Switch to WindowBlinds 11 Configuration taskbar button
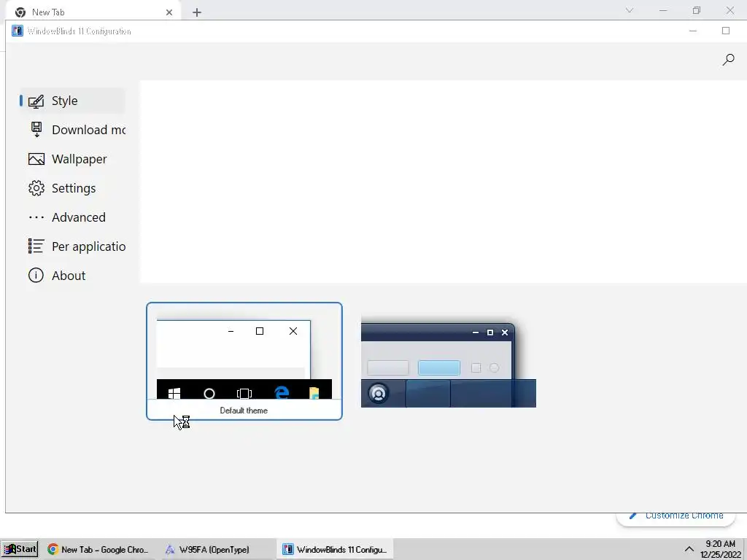This screenshot has height=560, width=747. 334,550
